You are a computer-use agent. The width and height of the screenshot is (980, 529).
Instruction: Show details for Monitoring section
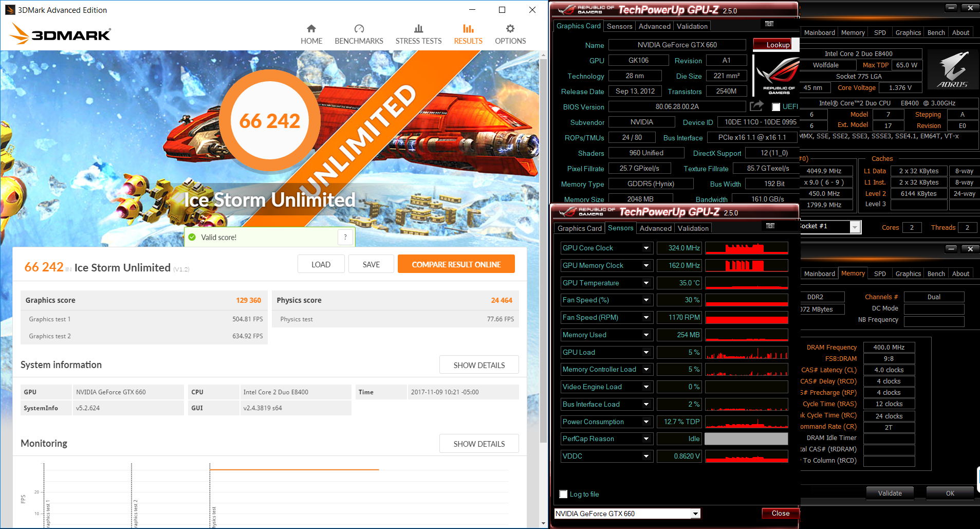click(479, 444)
